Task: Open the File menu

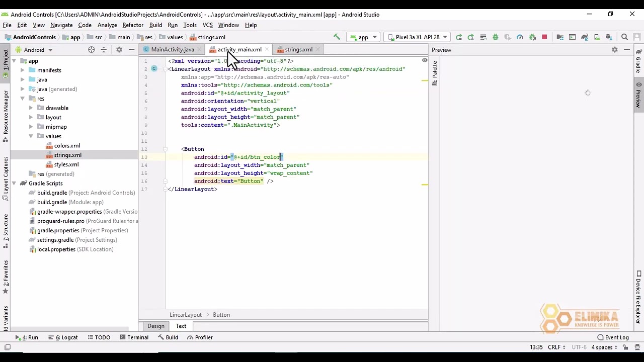Action: tap(7, 25)
